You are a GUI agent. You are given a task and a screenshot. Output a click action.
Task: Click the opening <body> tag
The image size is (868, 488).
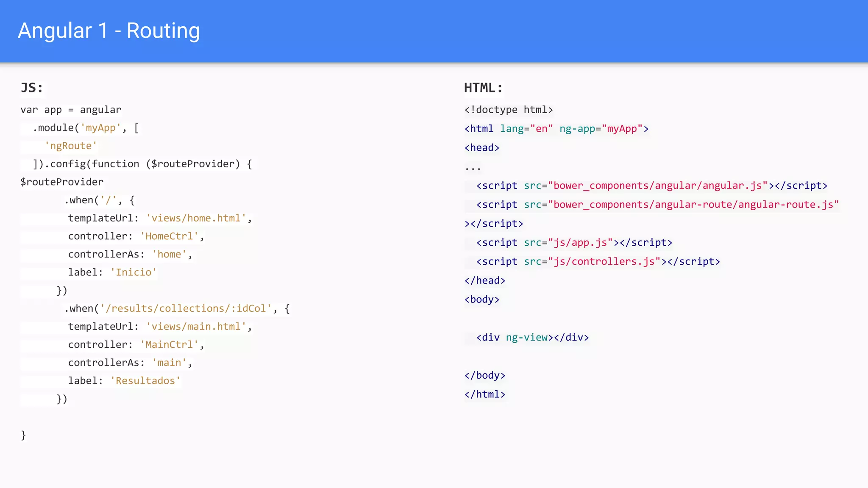click(482, 299)
